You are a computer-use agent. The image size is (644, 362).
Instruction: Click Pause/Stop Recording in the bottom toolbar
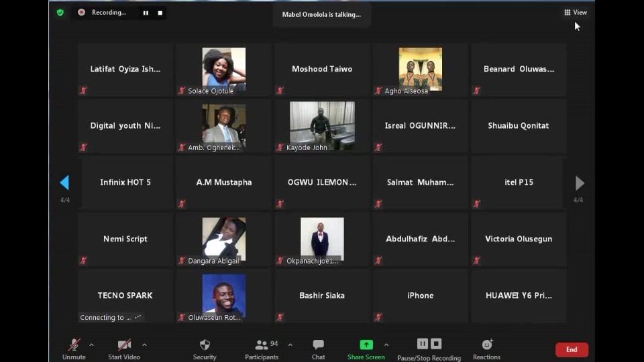coord(429,345)
